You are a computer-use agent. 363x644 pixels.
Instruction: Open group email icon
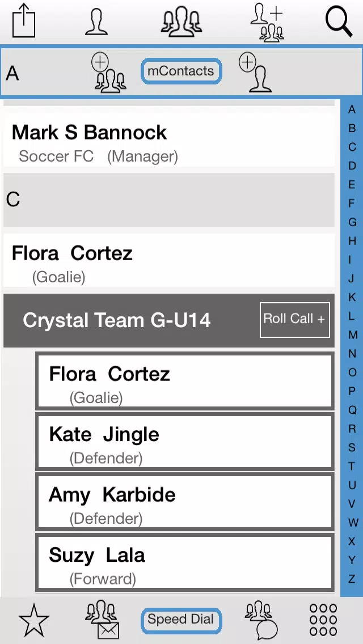pos(102,620)
